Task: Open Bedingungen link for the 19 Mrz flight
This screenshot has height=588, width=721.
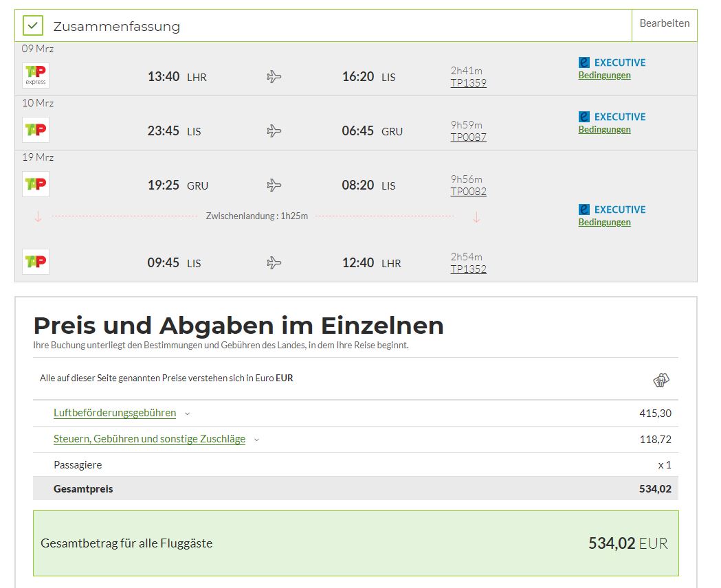Action: click(x=604, y=223)
